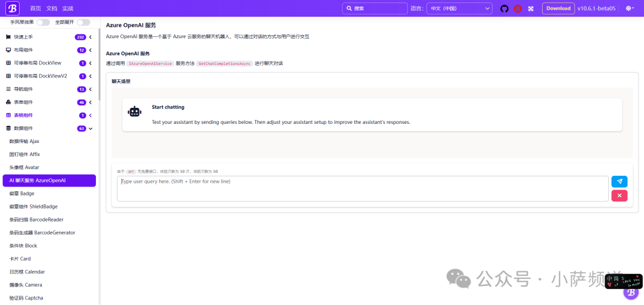Collapse 数据组件 using its down chevron
This screenshot has width=644, height=305.
tap(91, 129)
